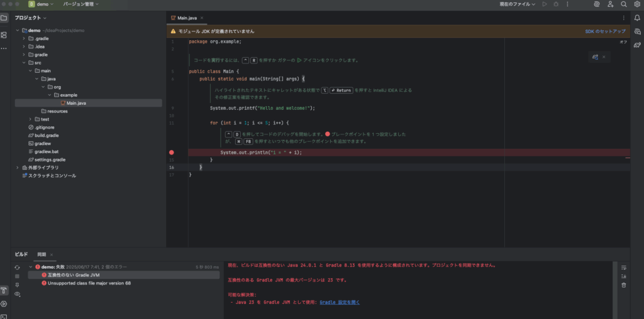644x319 pixels.
Task: Show more tool windows via left sidebar ellipsis
Action: pos(4,48)
